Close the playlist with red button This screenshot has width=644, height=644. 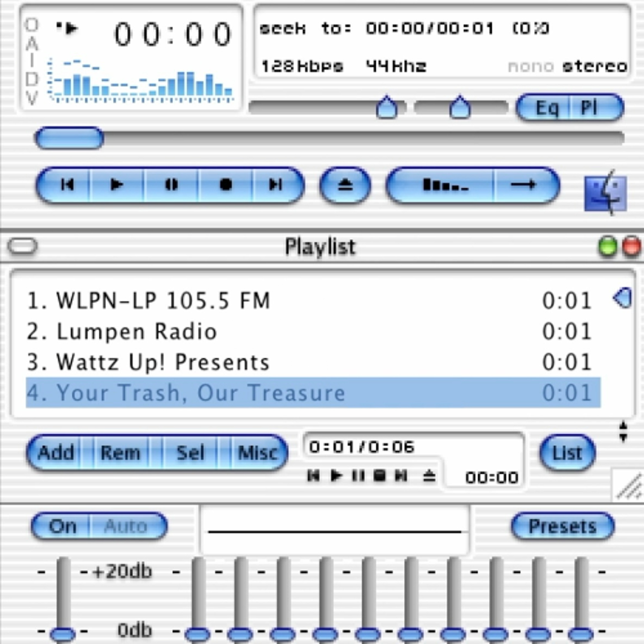631,247
